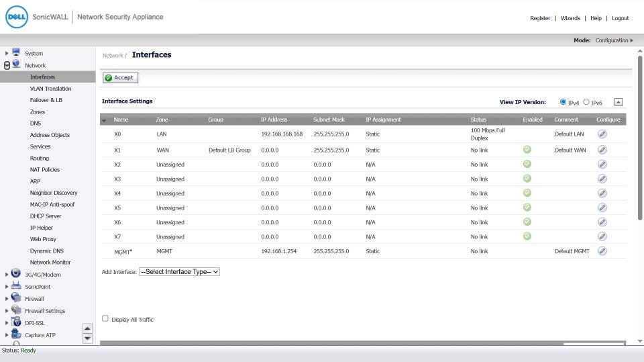The width and height of the screenshot is (644, 362).
Task: Open the Mode Configuration arrow menu
Action: [632, 40]
